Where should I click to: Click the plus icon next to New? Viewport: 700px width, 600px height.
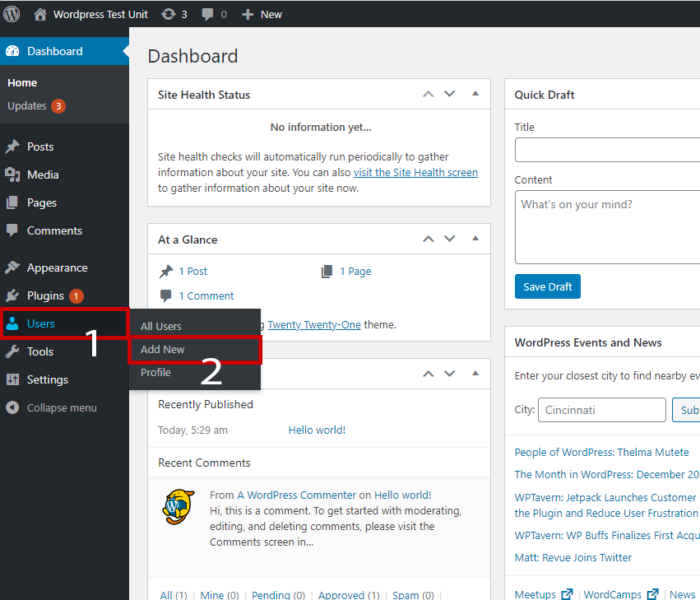point(248,15)
